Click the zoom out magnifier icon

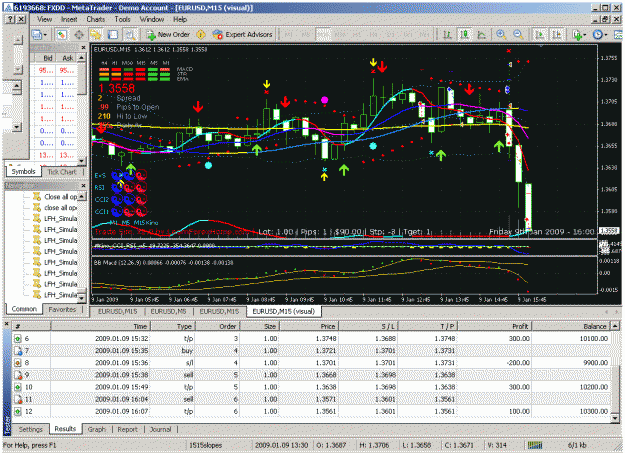pos(518,35)
